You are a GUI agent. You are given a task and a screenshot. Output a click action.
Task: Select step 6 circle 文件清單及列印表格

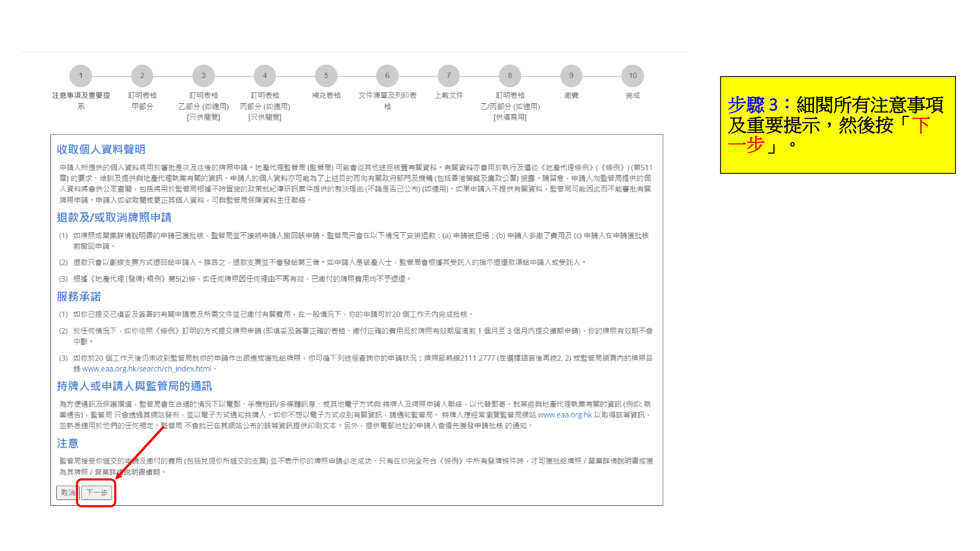387,76
